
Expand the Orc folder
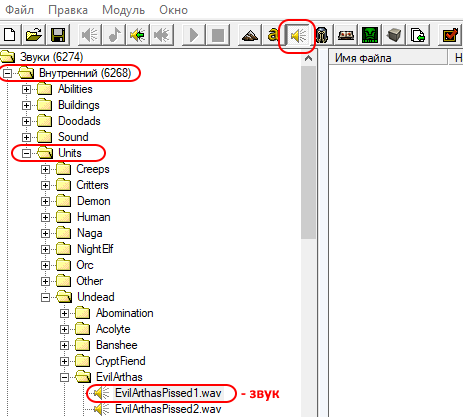coord(45,265)
